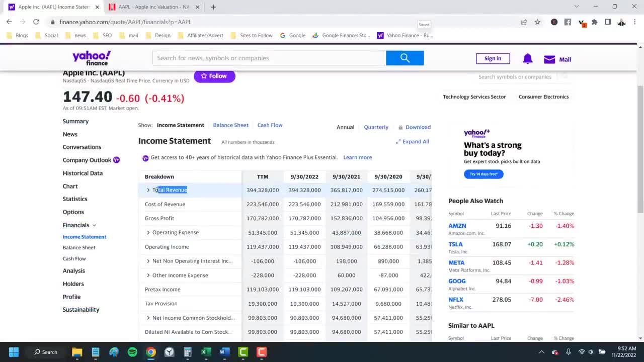This screenshot has height=362, width=644.
Task: Click the Sign in button
Action: (x=493, y=59)
